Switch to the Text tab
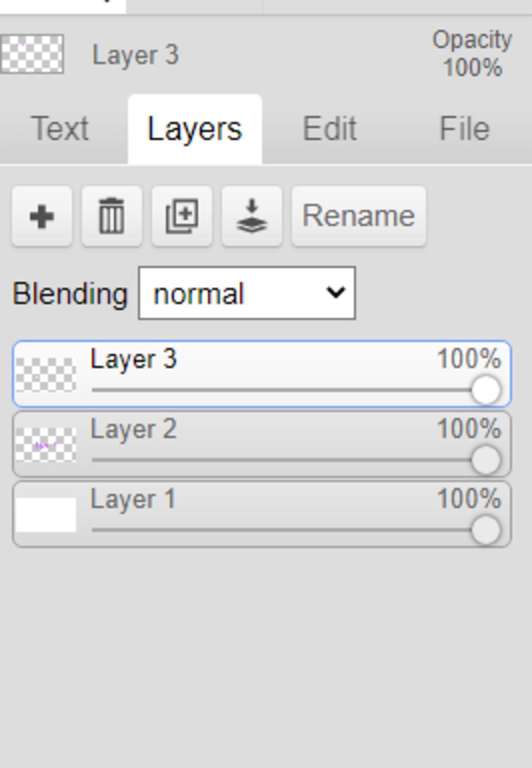532x768 pixels. (60, 129)
